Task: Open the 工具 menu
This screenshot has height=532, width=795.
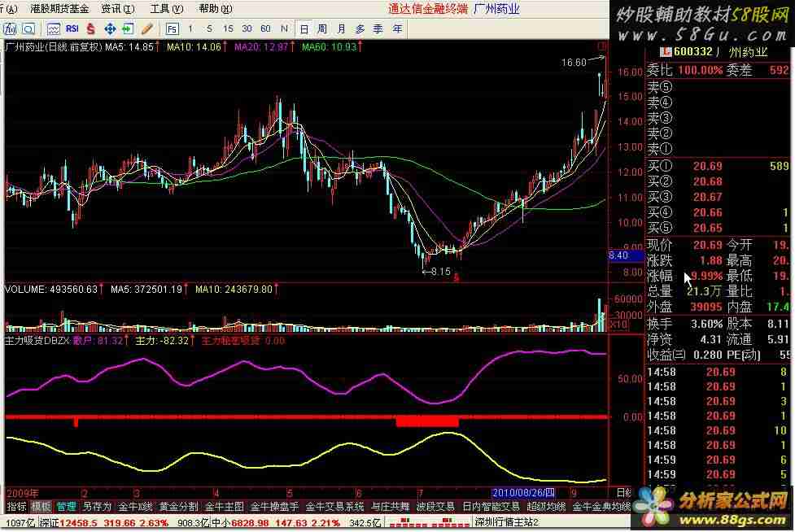Action: (x=167, y=9)
